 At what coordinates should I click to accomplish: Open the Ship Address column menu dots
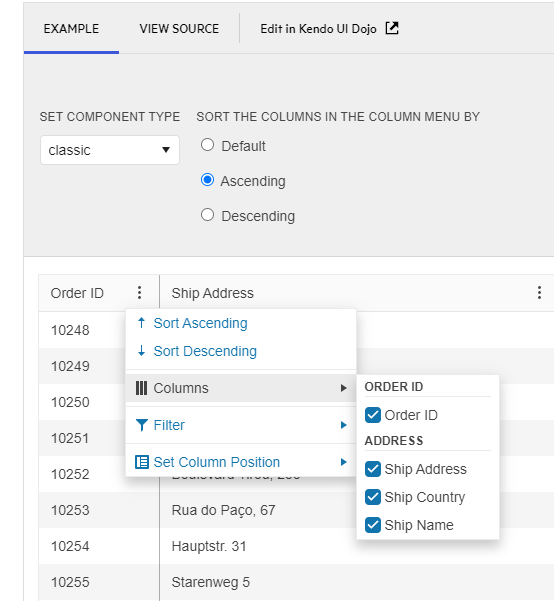pyautogui.click(x=539, y=293)
